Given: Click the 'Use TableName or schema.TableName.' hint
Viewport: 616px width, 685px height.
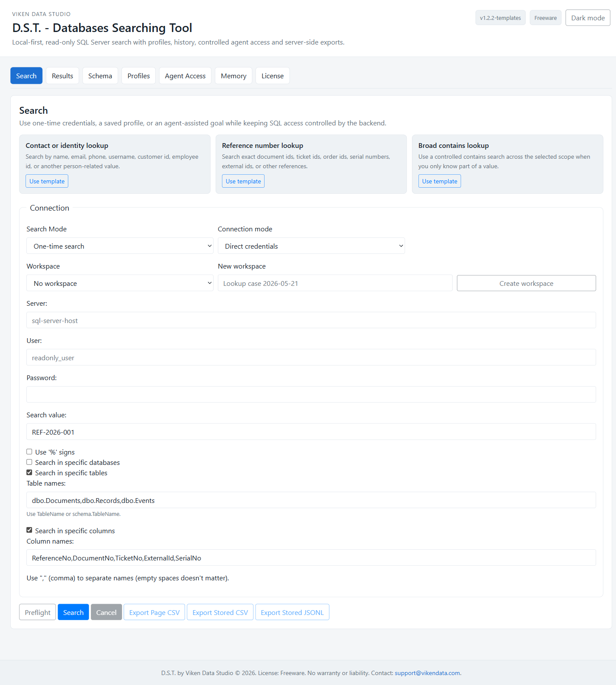Looking at the screenshot, I should tap(73, 514).
